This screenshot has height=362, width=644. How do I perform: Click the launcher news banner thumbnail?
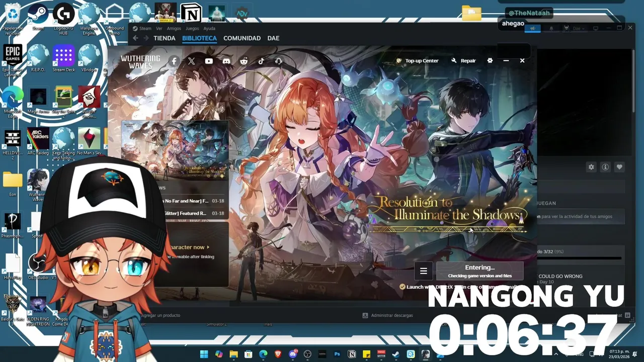tap(175, 150)
